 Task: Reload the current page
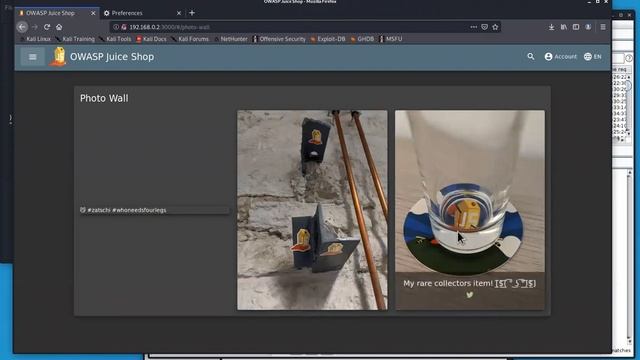click(47, 27)
